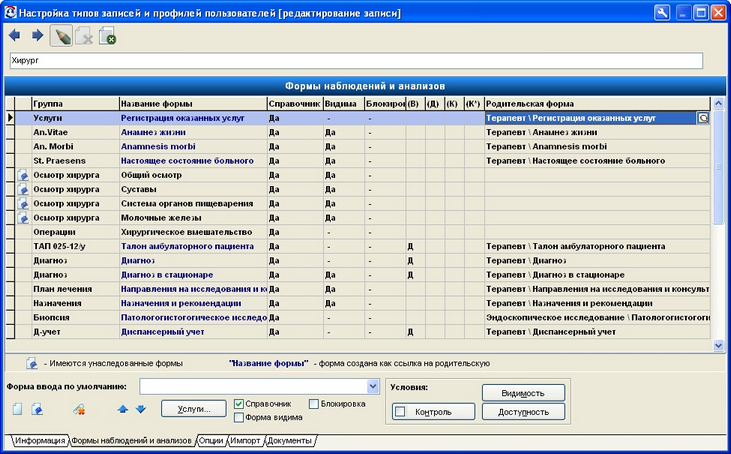This screenshot has height=454, width=731.
Task: Toggle the Блокировка checkbox
Action: click(x=314, y=404)
